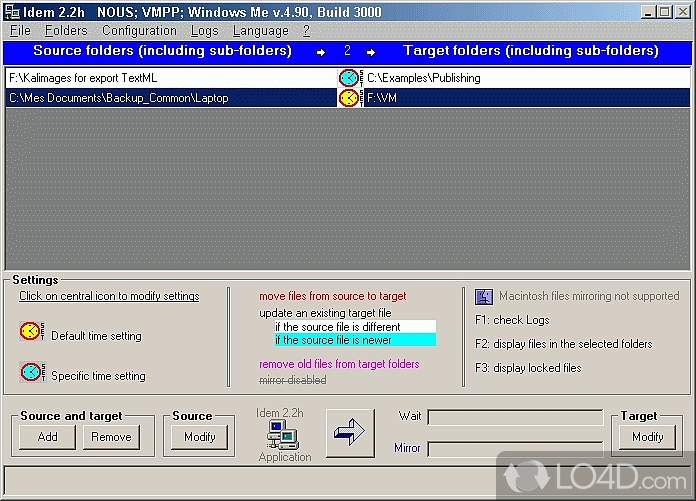Select target folder F:\VM

(527, 98)
